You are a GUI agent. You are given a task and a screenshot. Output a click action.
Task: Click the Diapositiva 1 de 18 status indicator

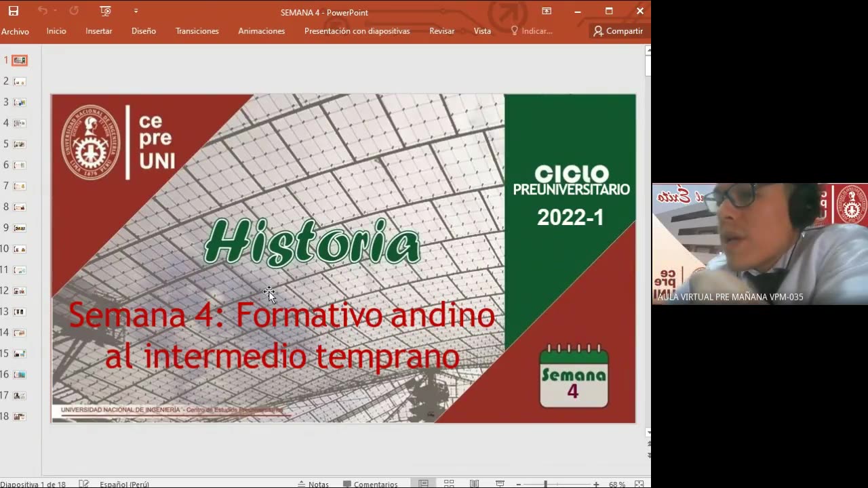[x=33, y=484]
